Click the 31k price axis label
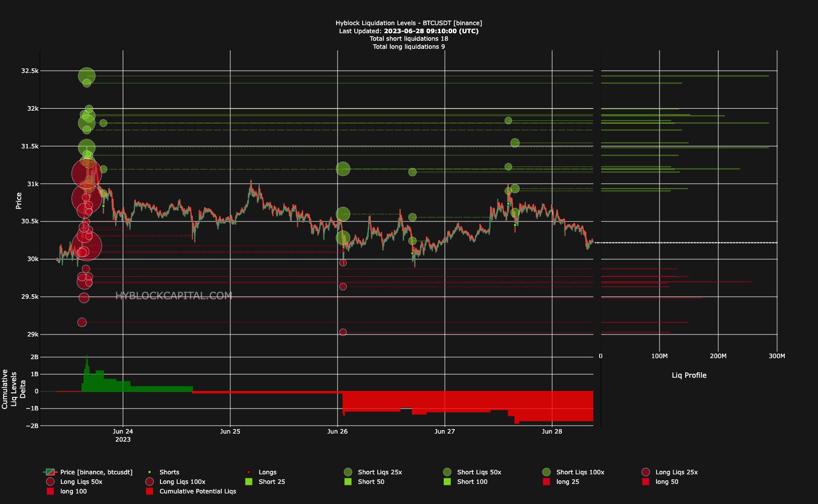 coord(33,184)
